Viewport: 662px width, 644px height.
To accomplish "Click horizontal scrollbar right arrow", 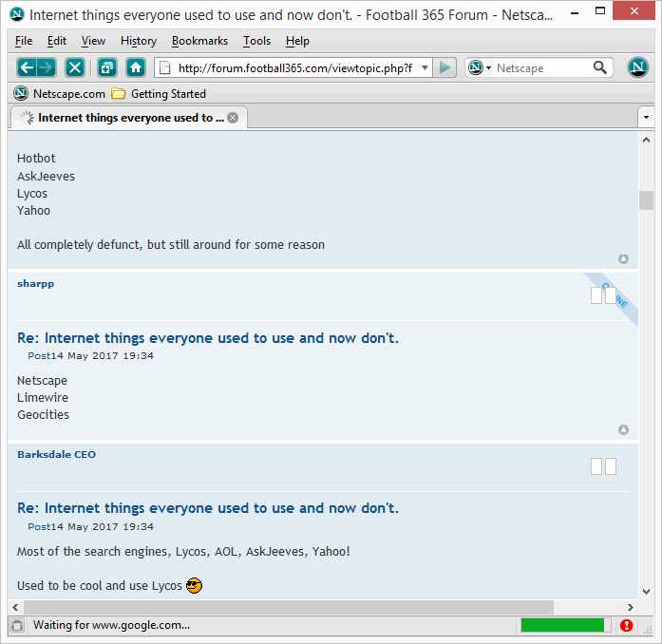I will click(630, 607).
